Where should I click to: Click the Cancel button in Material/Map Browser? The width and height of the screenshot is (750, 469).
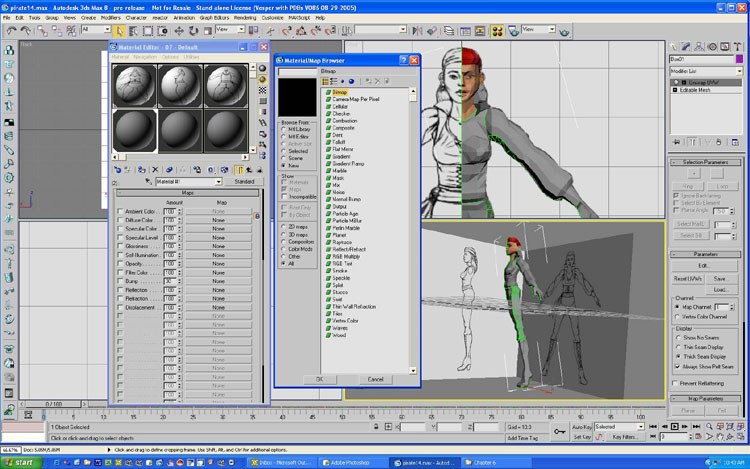tap(375, 379)
